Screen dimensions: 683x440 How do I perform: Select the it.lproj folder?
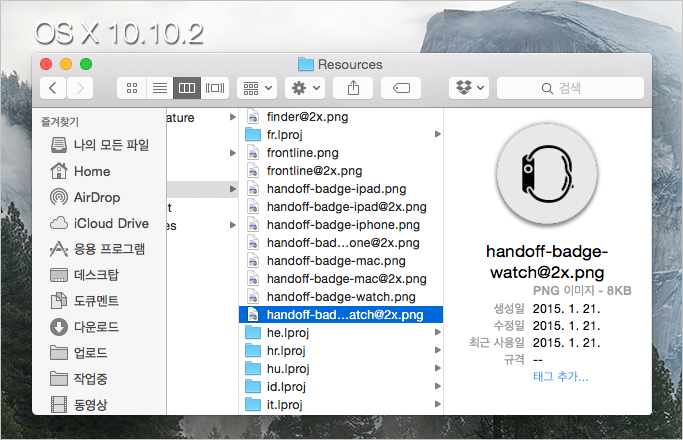coord(341,405)
